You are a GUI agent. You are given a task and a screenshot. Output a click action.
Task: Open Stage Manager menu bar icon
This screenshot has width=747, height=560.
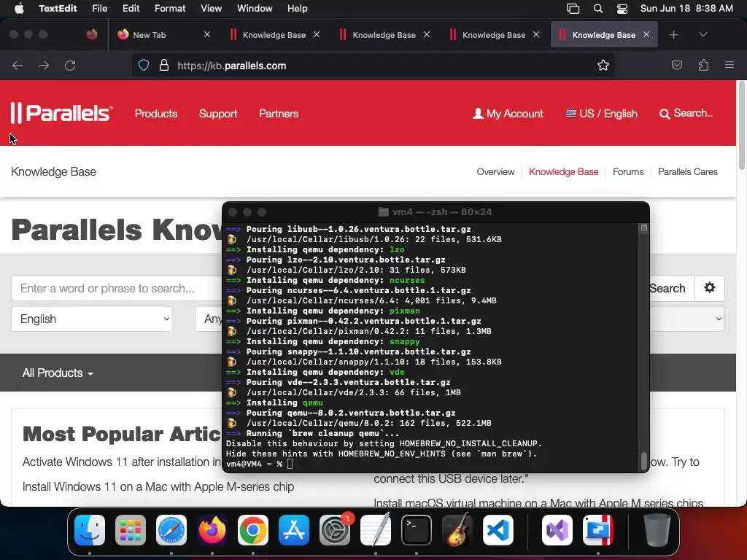(573, 9)
